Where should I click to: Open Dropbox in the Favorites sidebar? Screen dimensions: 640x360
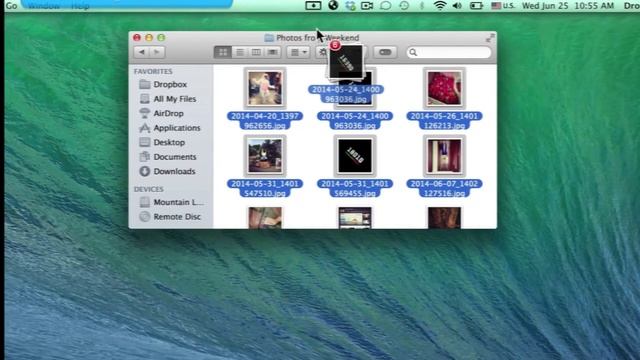click(x=171, y=84)
